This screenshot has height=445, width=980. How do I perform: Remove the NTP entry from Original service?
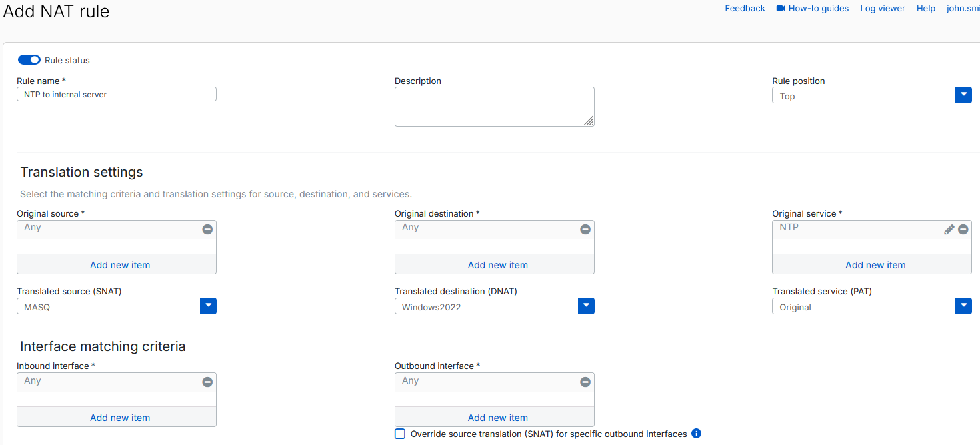[x=963, y=229]
